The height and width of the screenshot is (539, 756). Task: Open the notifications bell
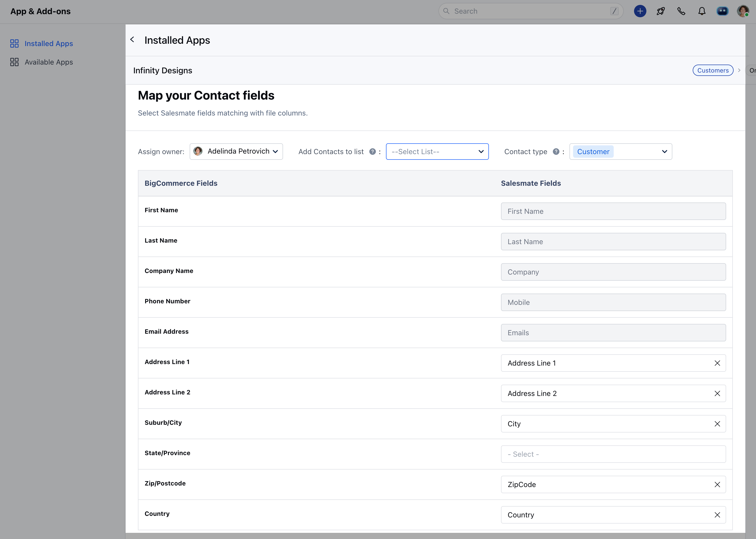[702, 11]
